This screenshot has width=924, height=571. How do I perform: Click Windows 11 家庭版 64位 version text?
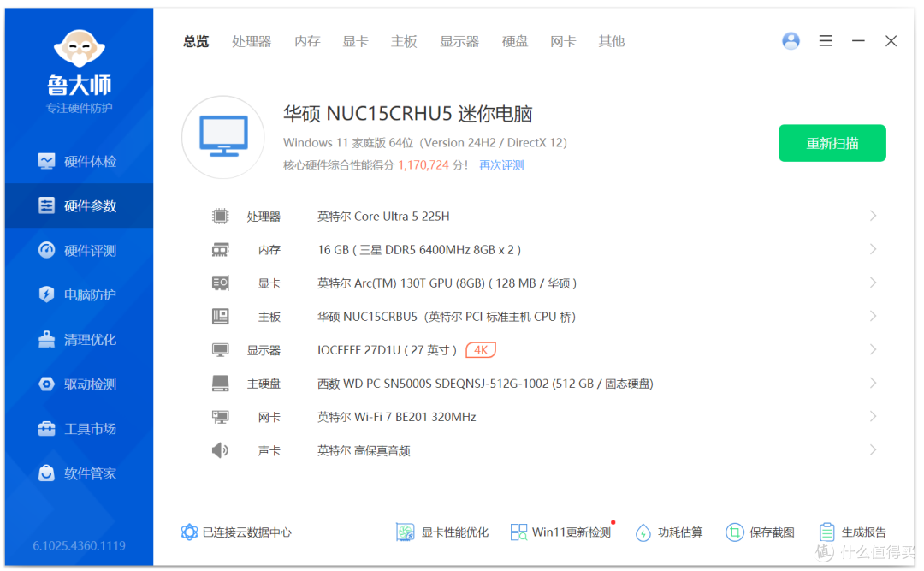click(425, 143)
